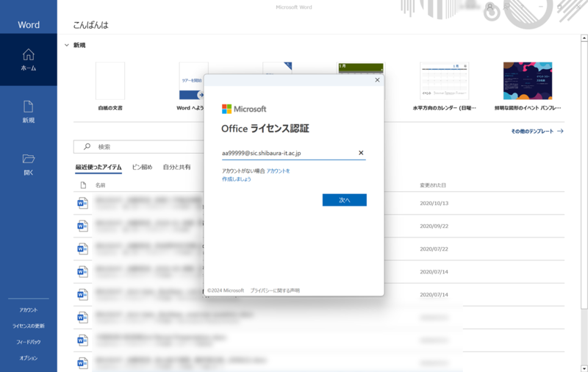The width and height of the screenshot is (588, 372).
Task: Click the search magnifier icon
Action: 87,147
